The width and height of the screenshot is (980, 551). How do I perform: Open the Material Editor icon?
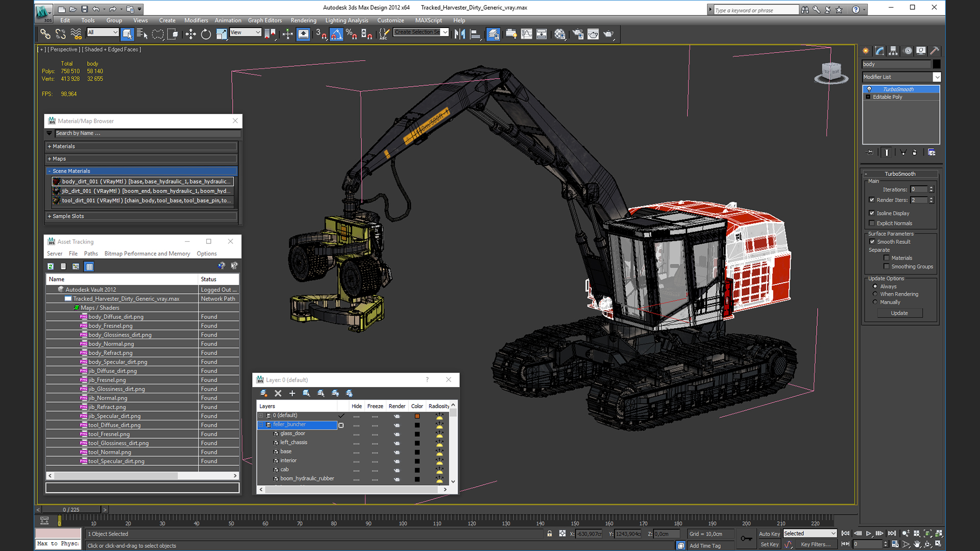(560, 34)
